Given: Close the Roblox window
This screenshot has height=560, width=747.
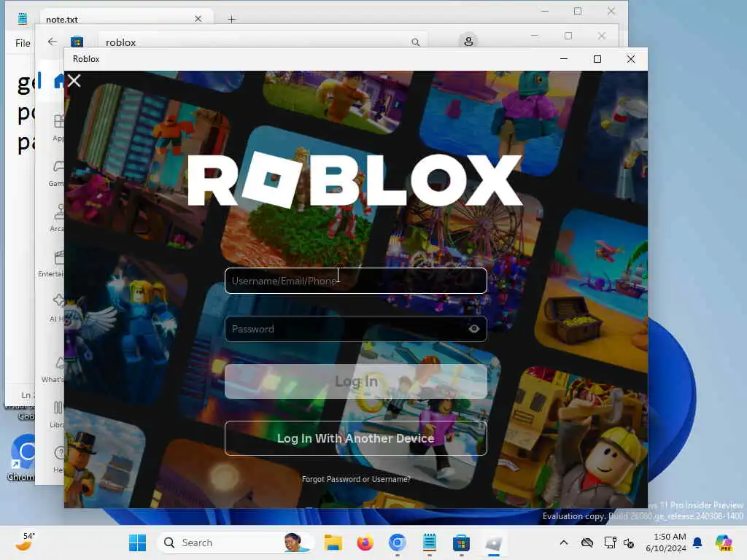Looking at the screenshot, I should point(631,59).
